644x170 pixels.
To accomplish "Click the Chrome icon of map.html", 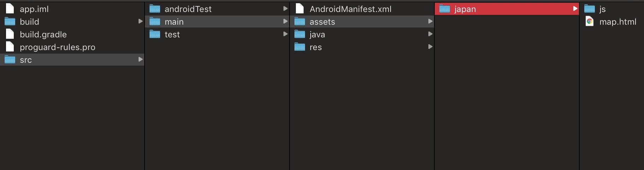I will pyautogui.click(x=590, y=21).
